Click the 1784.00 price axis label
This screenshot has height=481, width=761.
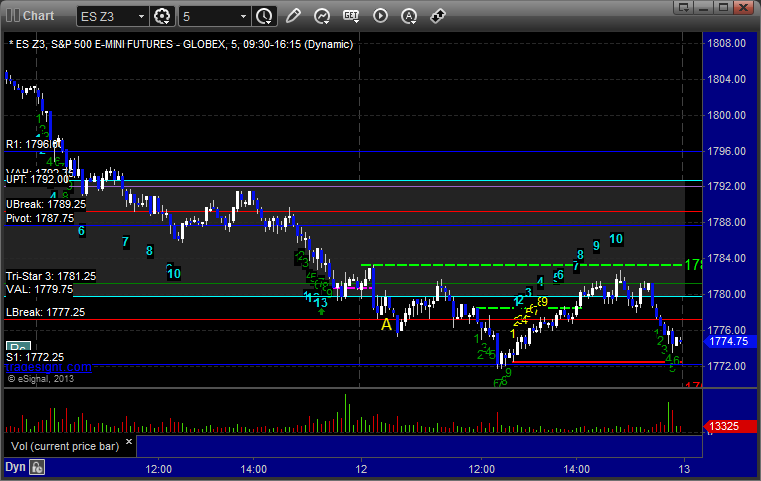pyautogui.click(x=727, y=258)
